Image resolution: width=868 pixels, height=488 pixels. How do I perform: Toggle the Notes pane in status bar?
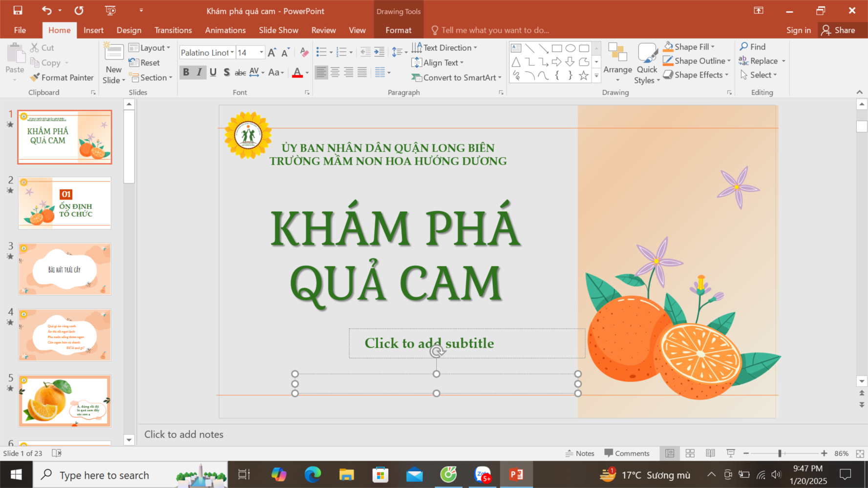(580, 453)
